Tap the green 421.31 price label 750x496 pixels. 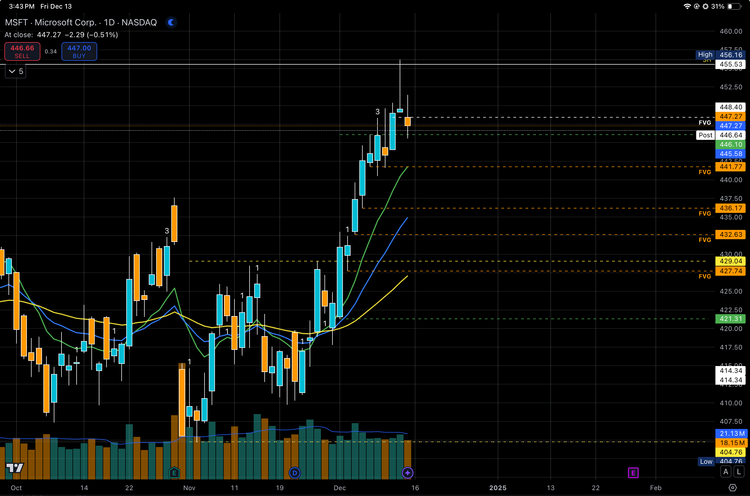pyautogui.click(x=730, y=319)
